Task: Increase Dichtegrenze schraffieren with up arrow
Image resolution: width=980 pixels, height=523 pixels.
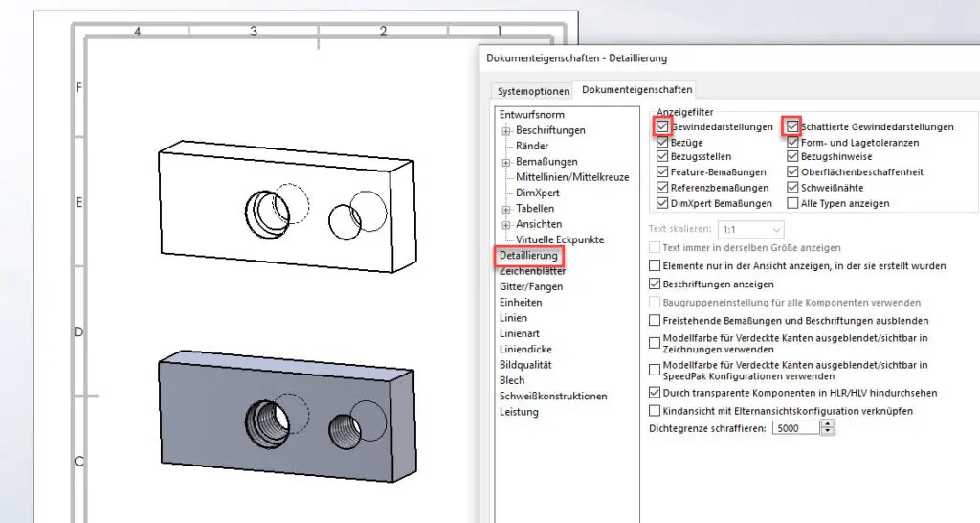Action: (x=828, y=424)
